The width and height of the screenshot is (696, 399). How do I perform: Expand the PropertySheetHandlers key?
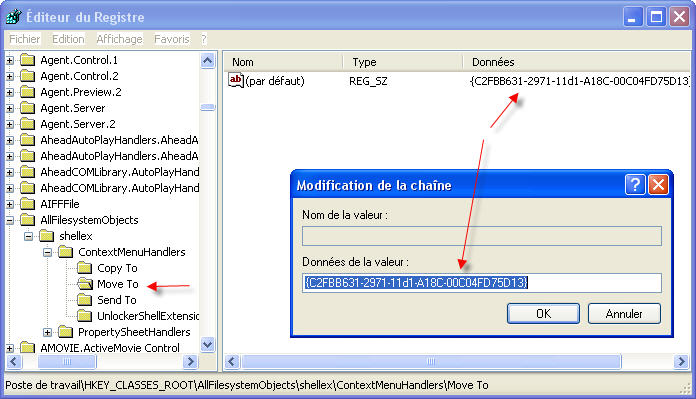pos(48,332)
